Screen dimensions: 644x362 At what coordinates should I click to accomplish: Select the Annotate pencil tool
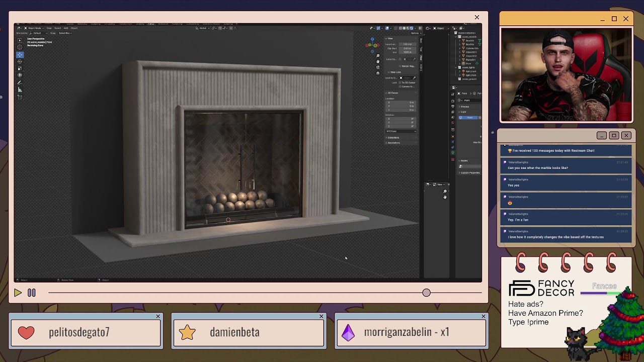(20, 83)
